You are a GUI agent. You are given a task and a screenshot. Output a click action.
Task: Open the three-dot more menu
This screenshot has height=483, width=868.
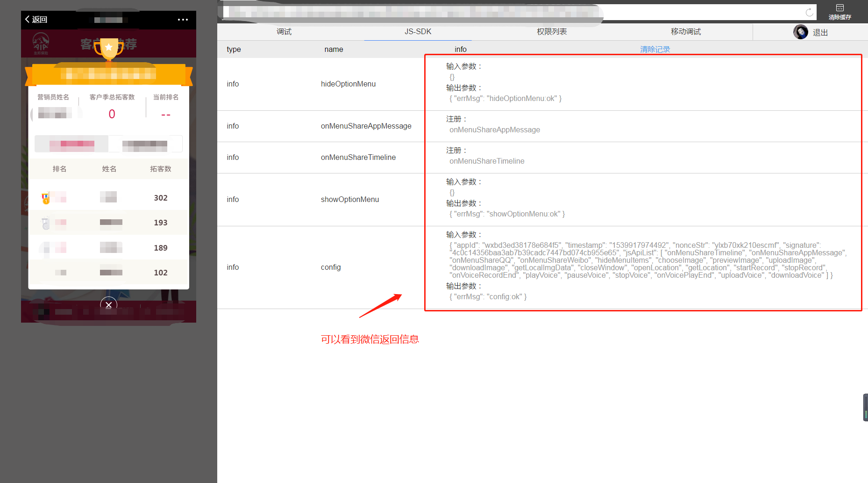point(183,20)
